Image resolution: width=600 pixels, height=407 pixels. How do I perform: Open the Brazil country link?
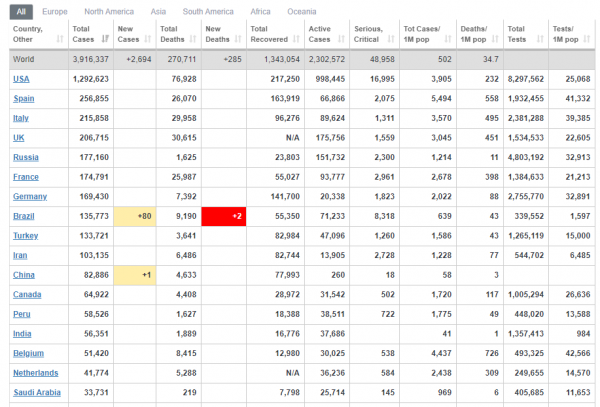point(24,216)
